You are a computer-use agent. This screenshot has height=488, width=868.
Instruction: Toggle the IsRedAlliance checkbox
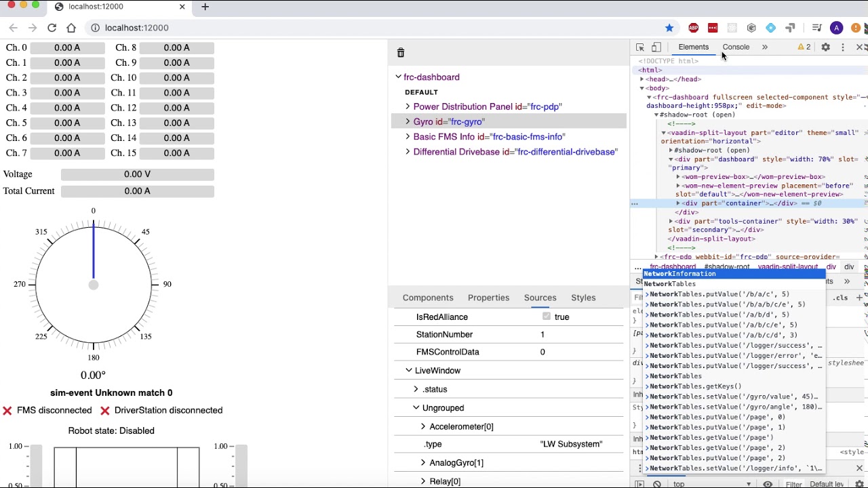(x=547, y=317)
